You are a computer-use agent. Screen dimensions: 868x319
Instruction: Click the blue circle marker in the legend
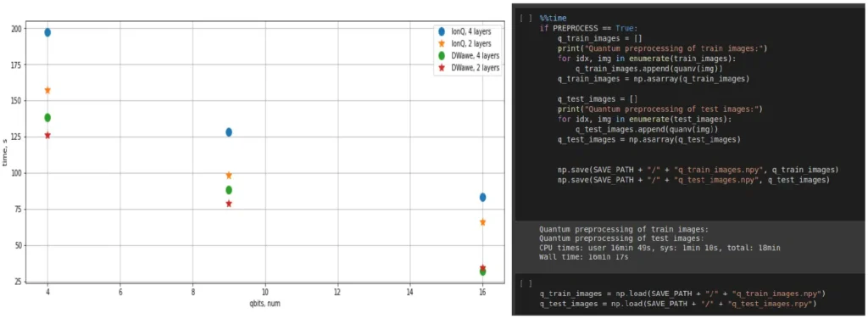442,31
